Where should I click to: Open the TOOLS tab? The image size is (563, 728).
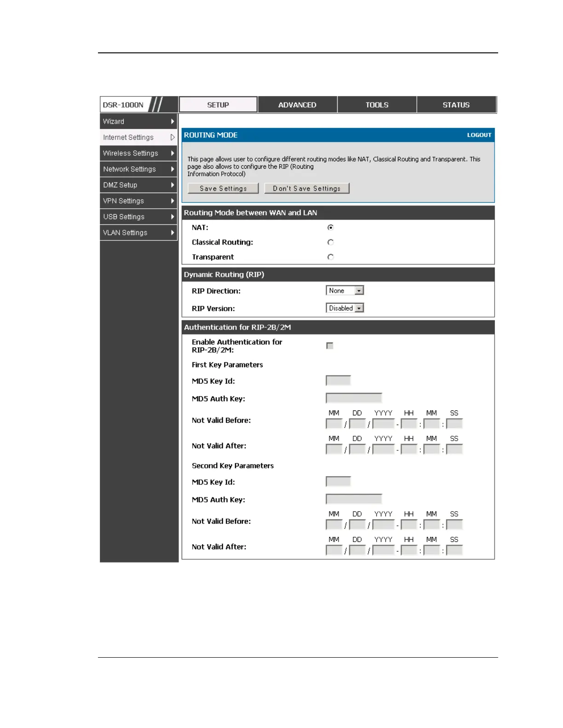click(377, 105)
